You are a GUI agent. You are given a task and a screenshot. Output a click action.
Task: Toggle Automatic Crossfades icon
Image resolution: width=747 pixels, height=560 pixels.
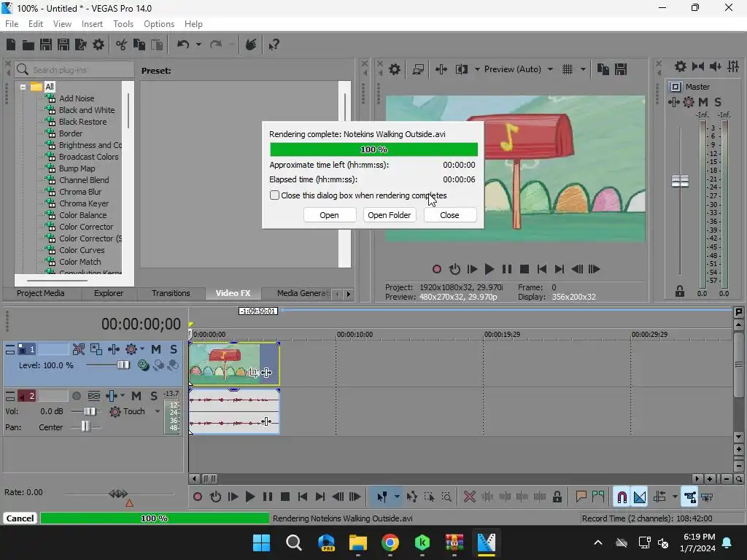(x=639, y=497)
